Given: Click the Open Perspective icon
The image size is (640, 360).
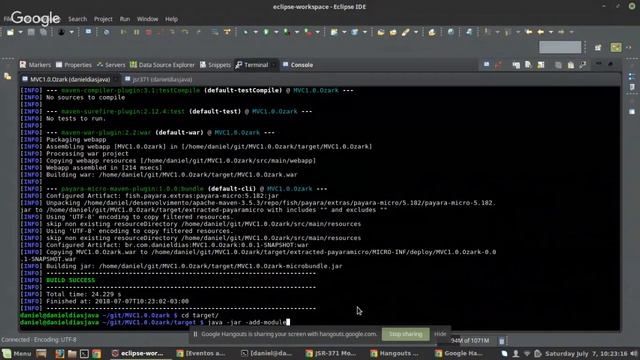Looking at the screenshot, I should (x=598, y=48).
